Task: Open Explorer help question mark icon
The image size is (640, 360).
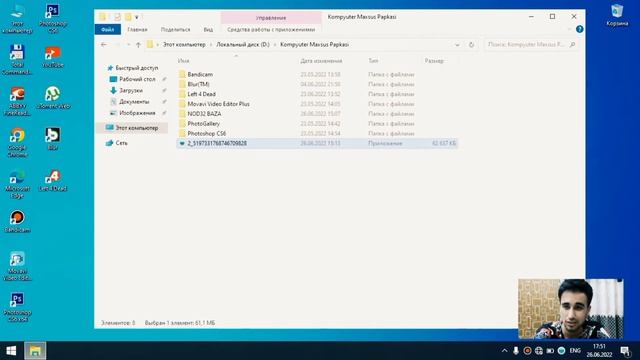Action: [x=579, y=29]
